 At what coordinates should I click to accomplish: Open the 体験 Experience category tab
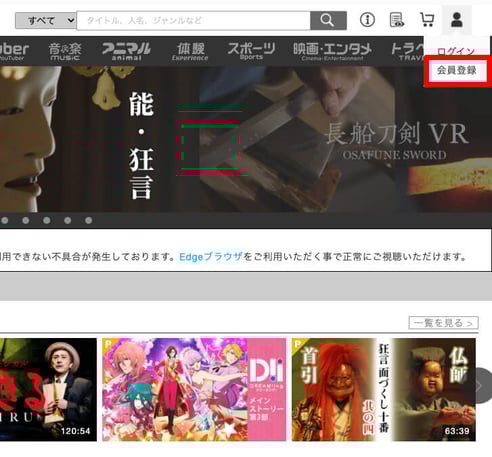tap(190, 51)
